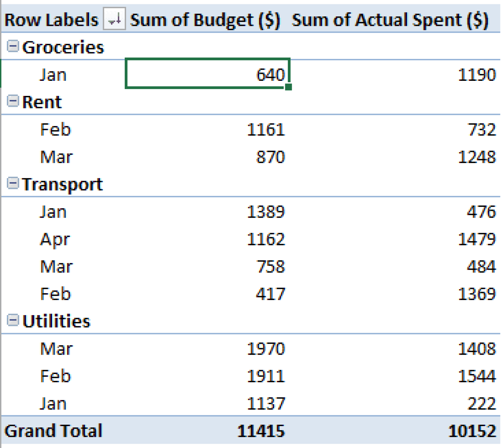Select the Groceries category label

(x=63, y=47)
